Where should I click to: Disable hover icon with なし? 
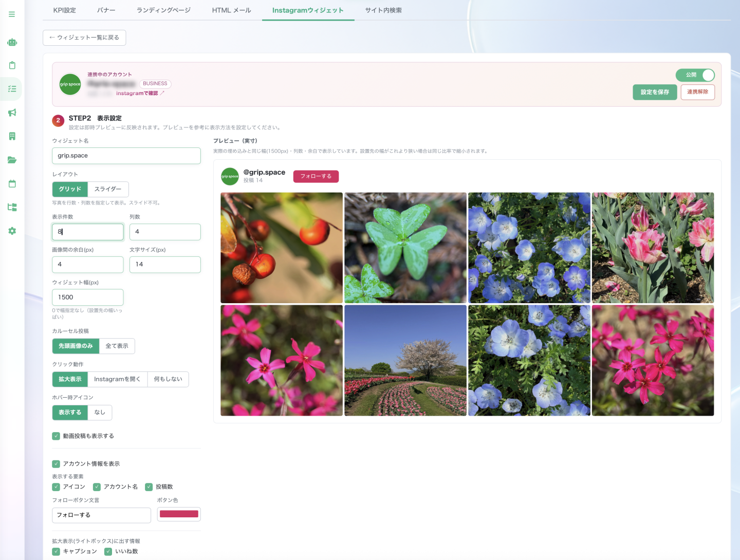[x=100, y=413]
